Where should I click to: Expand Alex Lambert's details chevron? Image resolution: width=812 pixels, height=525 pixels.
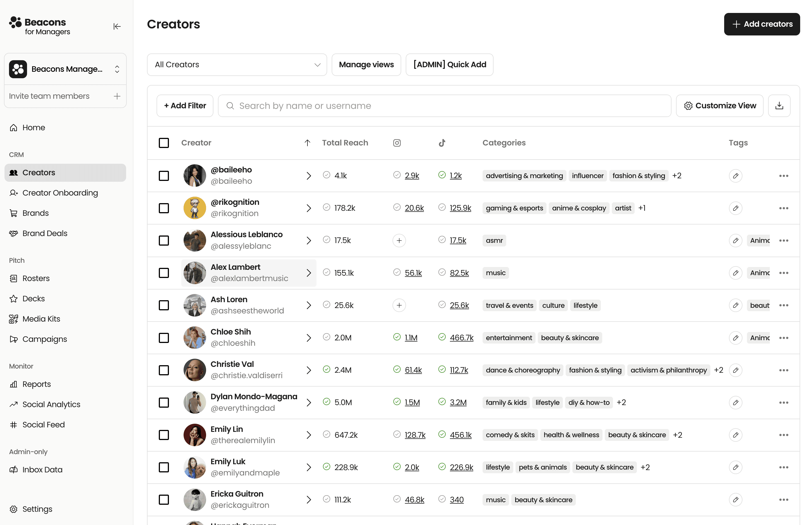click(x=308, y=273)
